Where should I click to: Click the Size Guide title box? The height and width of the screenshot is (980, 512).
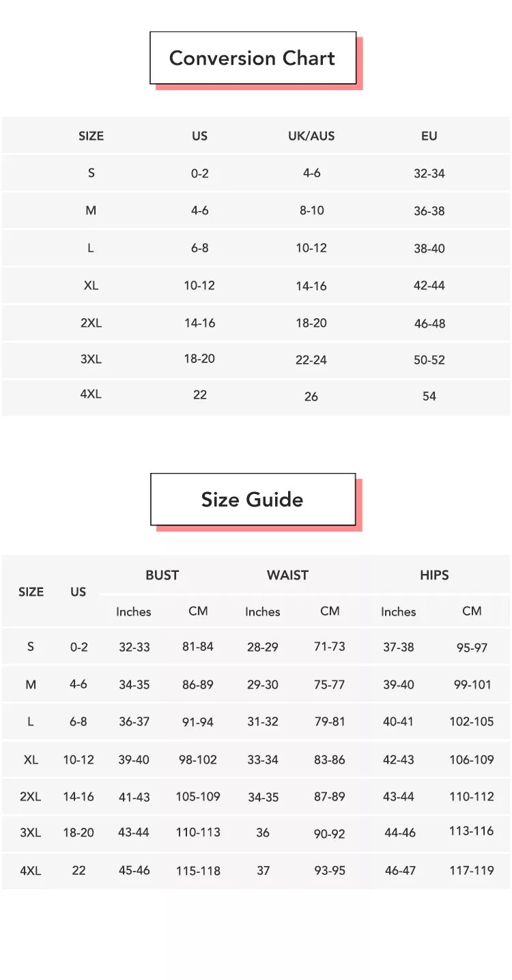tap(253, 500)
